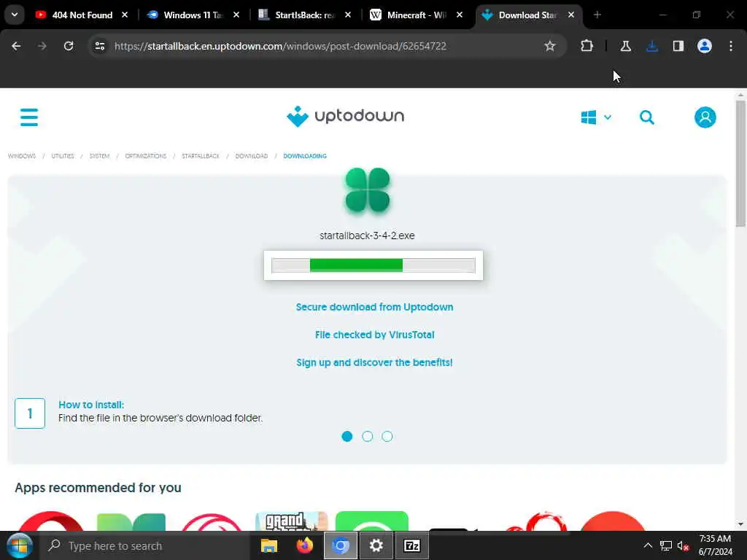Image resolution: width=747 pixels, height=560 pixels.
Task: Click the StartAllBack green clover app icon
Action: click(x=368, y=190)
